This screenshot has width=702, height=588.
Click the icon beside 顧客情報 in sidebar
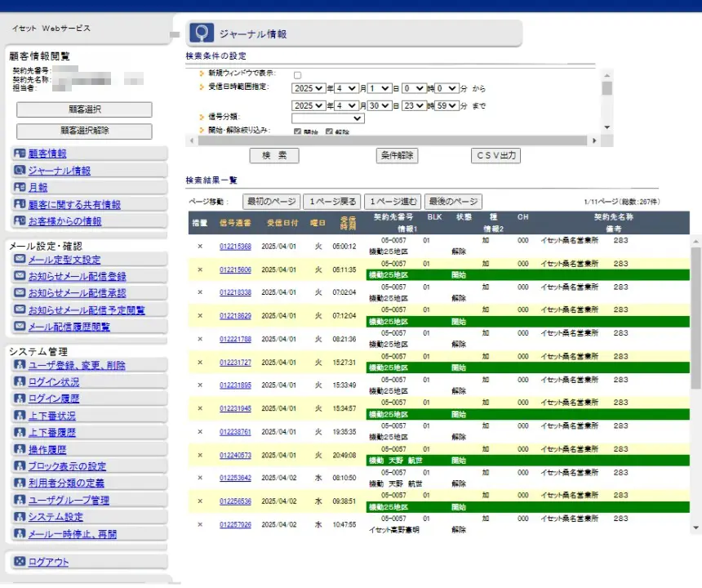20,154
